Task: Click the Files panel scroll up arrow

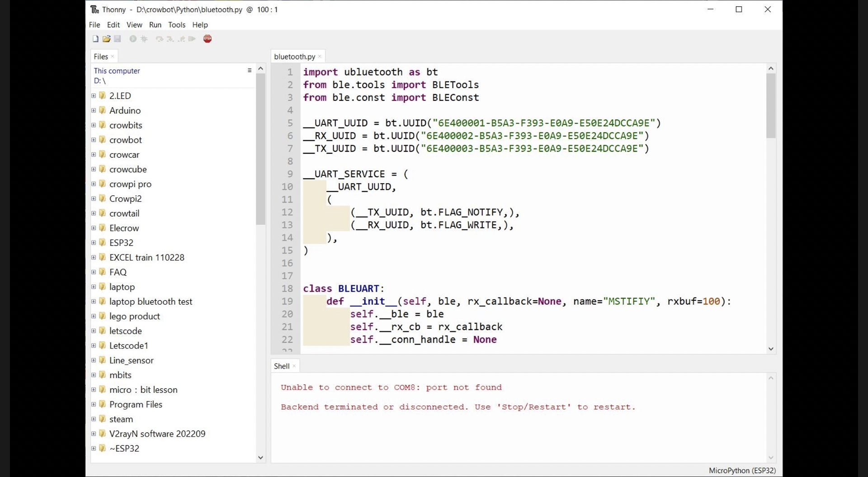Action: 260,69
